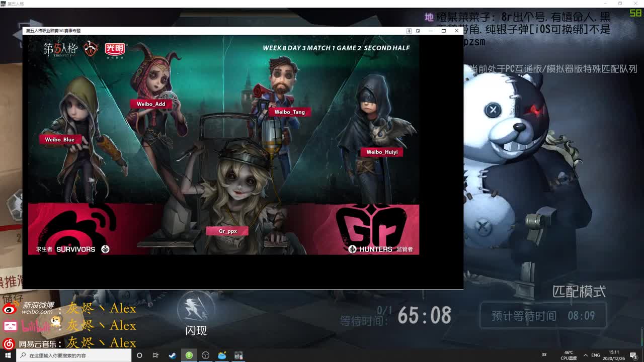Click the 第五人格 logo in IVL banner
644x362 pixels.
[61, 49]
